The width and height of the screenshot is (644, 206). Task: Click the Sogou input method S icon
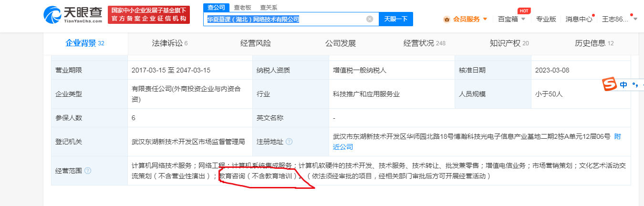pyautogui.click(x=608, y=85)
